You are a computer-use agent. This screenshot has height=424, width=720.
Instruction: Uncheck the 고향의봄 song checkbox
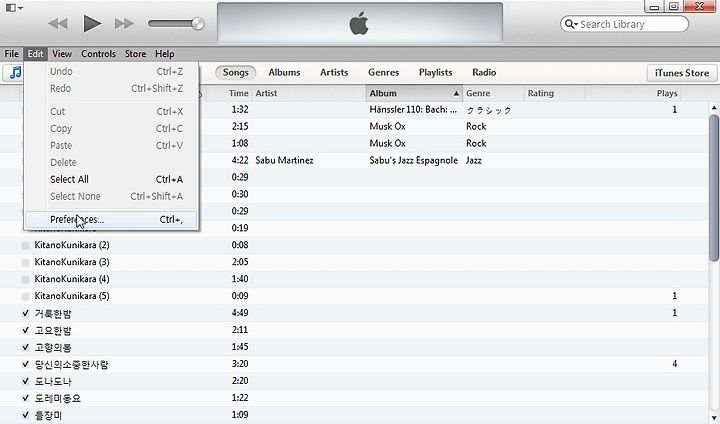click(25, 347)
